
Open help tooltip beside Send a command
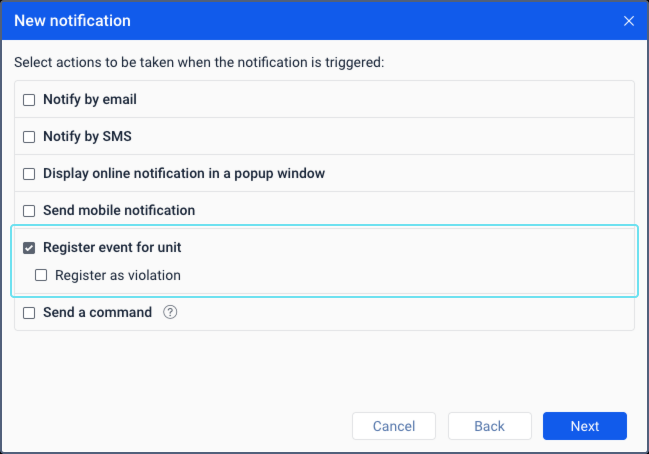(x=170, y=312)
